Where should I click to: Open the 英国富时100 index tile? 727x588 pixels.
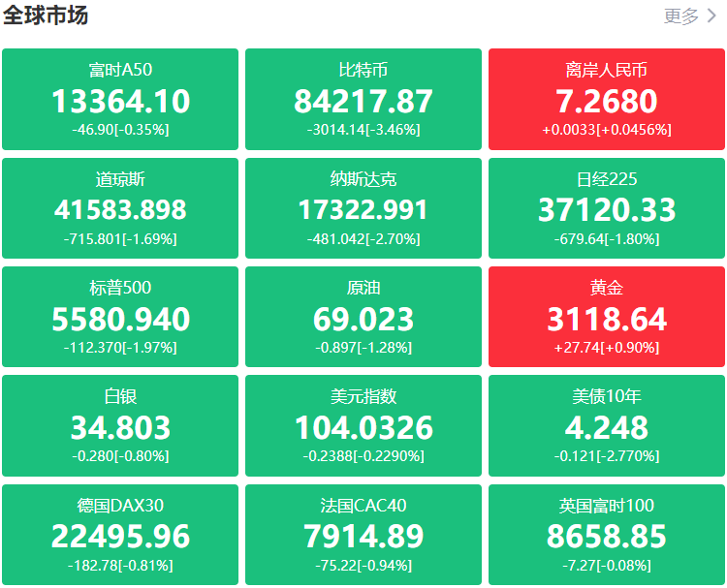pos(607,534)
